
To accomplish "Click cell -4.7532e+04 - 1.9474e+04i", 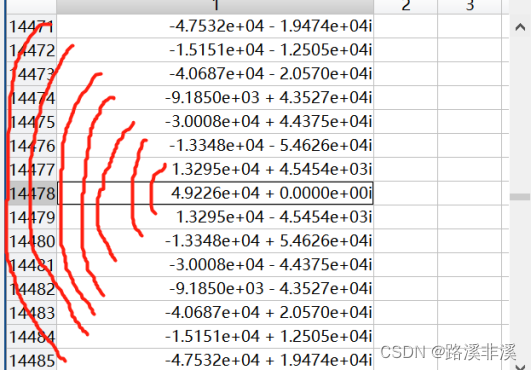I will 215,26.
